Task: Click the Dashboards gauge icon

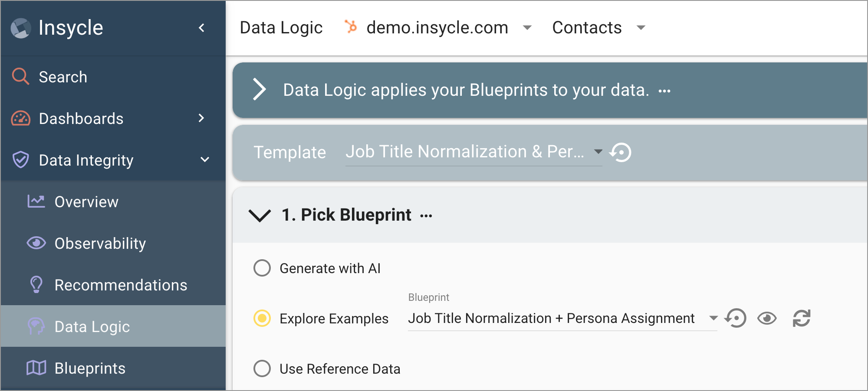Action: coord(20,118)
